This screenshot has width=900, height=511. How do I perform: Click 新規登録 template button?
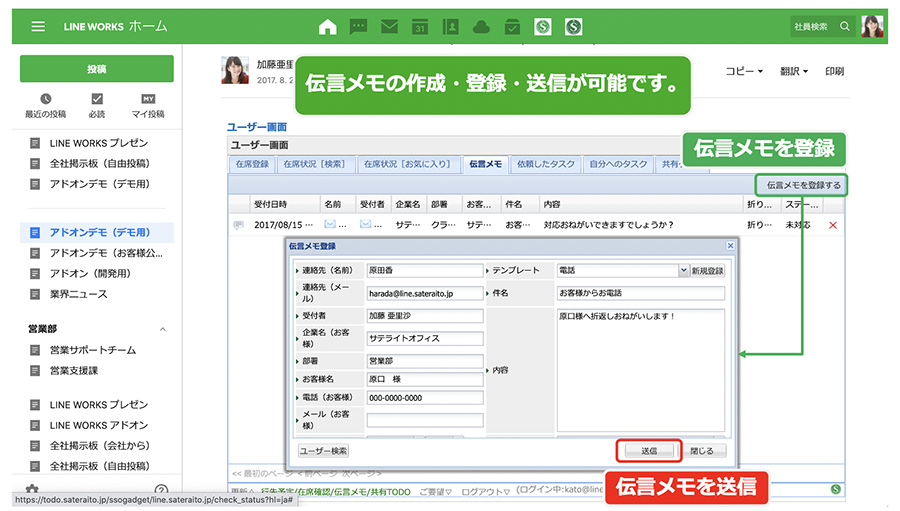[x=707, y=271]
